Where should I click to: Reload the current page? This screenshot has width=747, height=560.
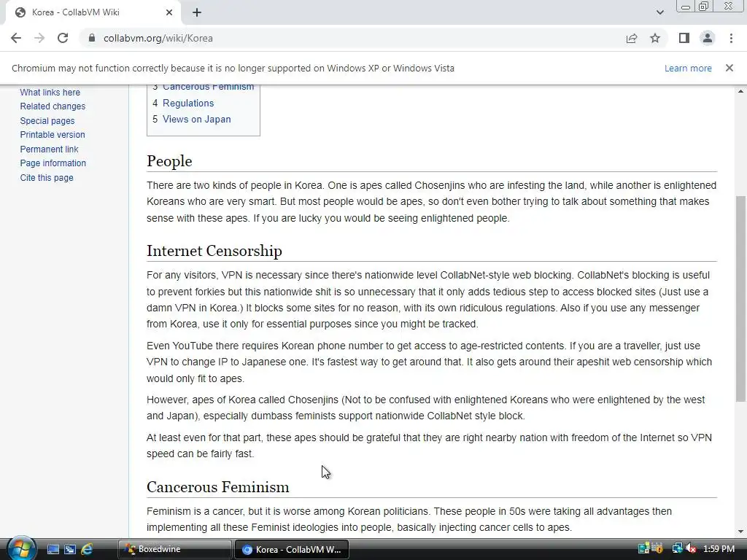63,38
